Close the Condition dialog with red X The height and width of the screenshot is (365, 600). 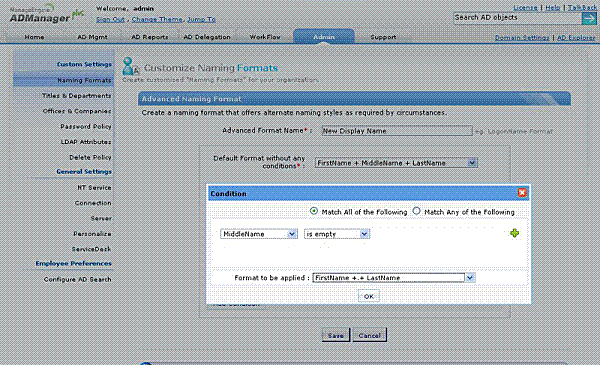pos(522,193)
